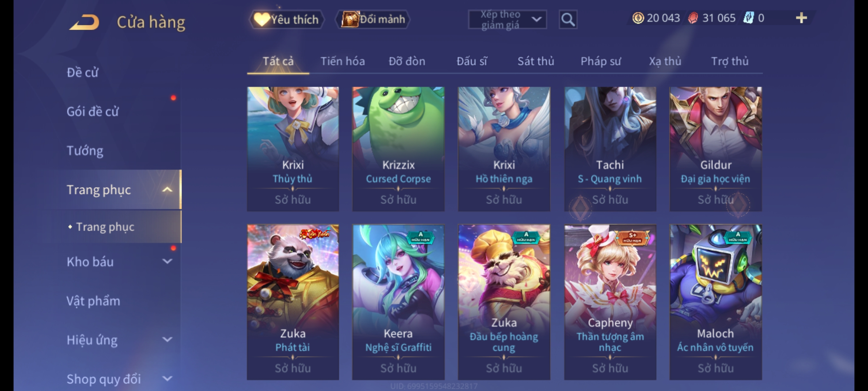Select the Capheny Thần tượng âm nhạc card
This screenshot has width=868, height=391.
tap(610, 302)
